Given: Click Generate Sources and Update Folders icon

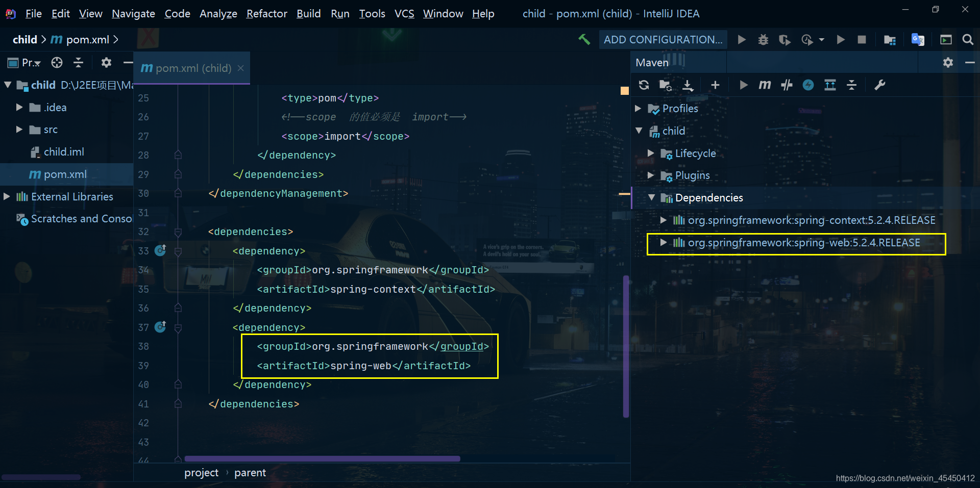Looking at the screenshot, I should click(x=666, y=85).
